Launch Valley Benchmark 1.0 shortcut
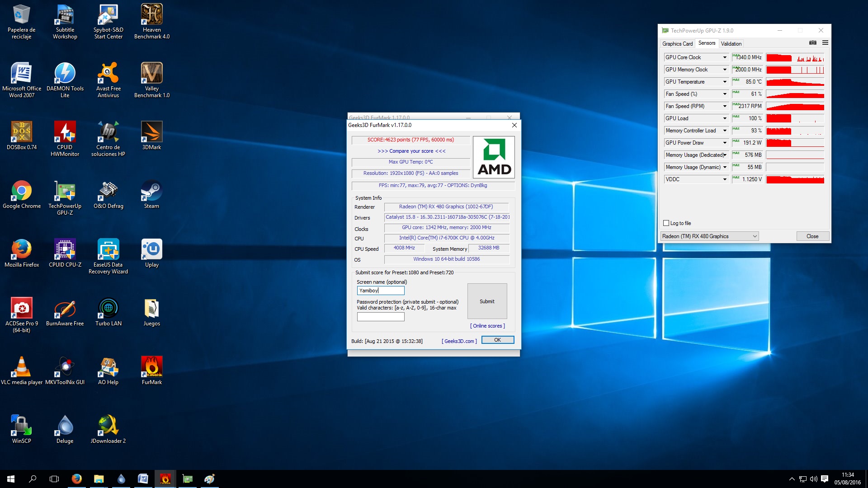 (x=151, y=80)
